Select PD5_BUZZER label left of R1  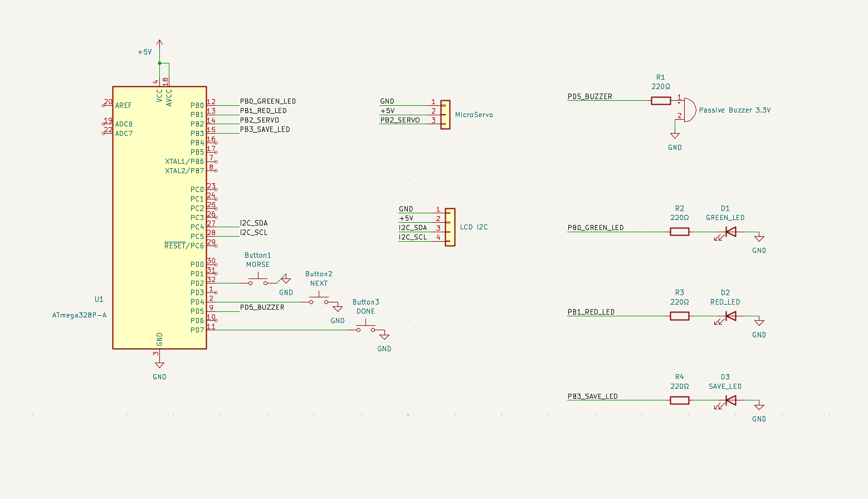click(590, 96)
